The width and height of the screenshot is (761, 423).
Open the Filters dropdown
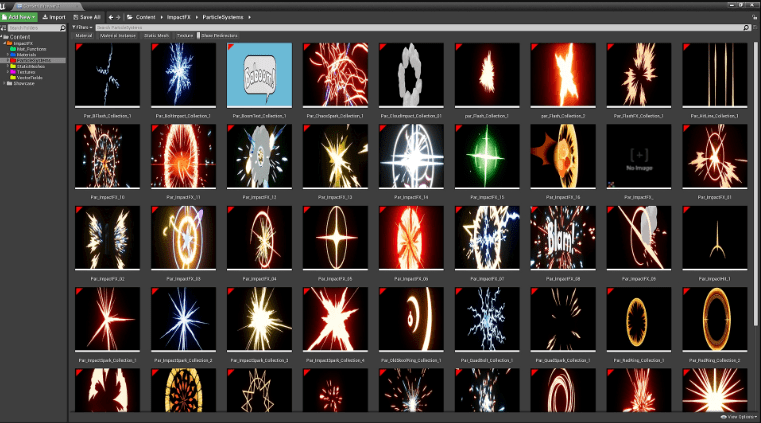click(x=82, y=28)
